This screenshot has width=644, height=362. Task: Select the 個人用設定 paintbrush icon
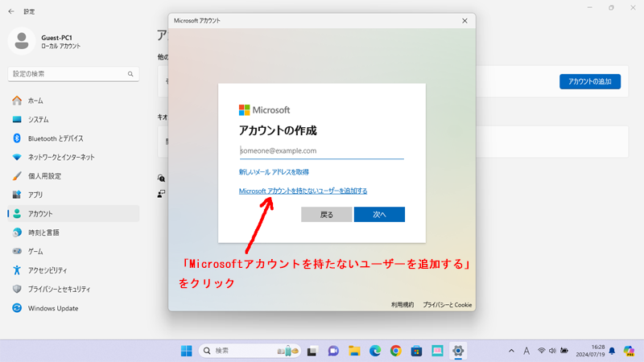click(16, 176)
